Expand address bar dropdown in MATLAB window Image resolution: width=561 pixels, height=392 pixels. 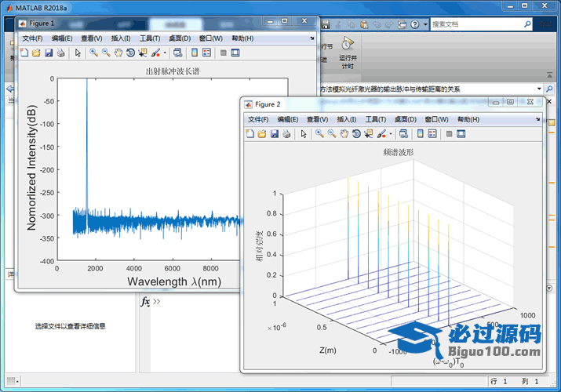[x=539, y=89]
